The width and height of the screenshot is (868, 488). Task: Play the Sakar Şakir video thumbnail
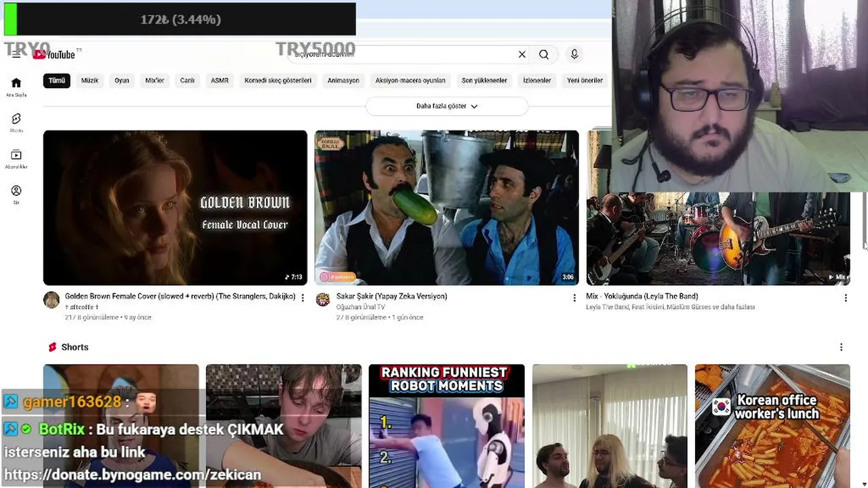click(447, 207)
